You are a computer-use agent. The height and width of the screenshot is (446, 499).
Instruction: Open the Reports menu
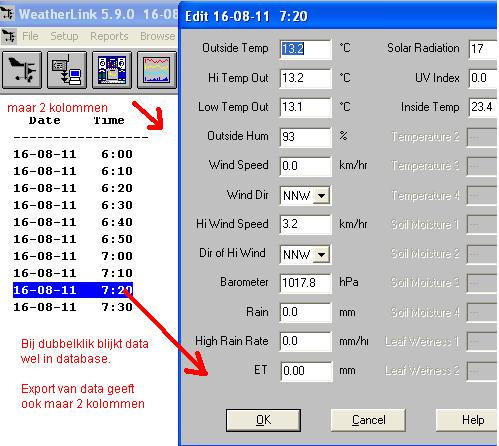point(109,36)
